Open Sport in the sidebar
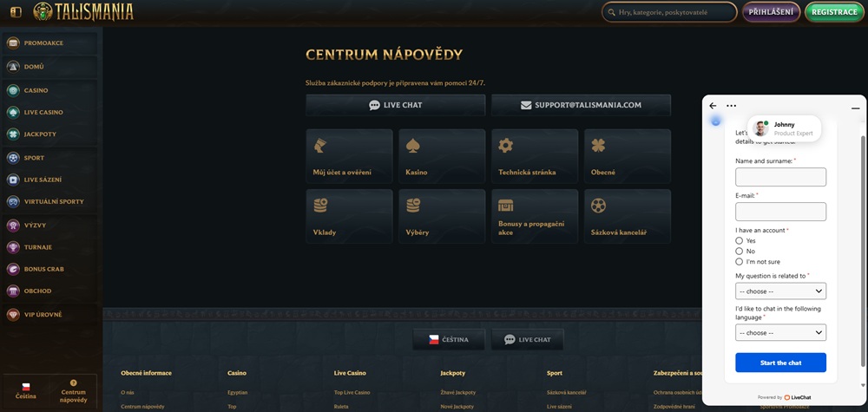 pos(49,158)
